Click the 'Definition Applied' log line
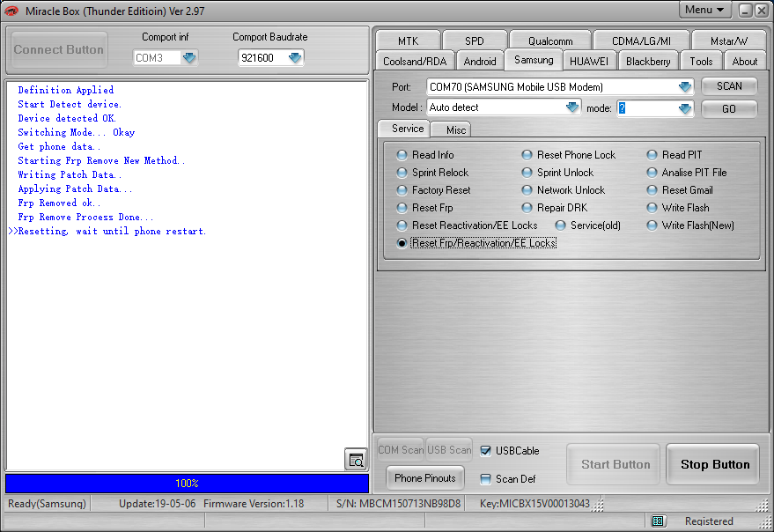Screen dimensions: 774x532 coord(66,90)
